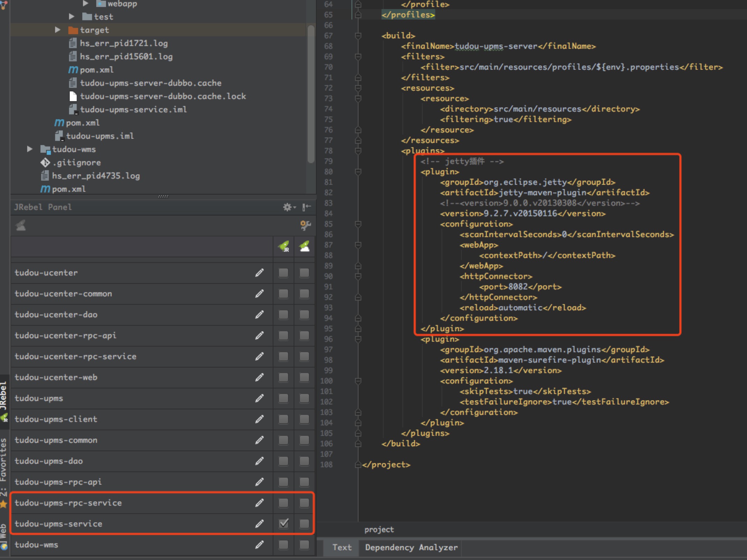
Task: Place cursor on port 8082 line
Action: coord(520,287)
